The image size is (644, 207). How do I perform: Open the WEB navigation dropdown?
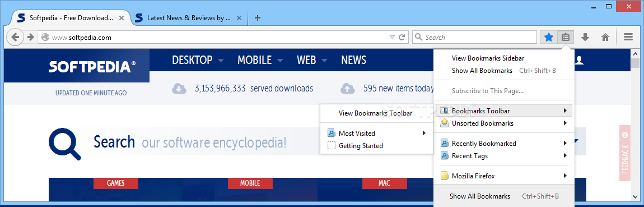tap(312, 60)
